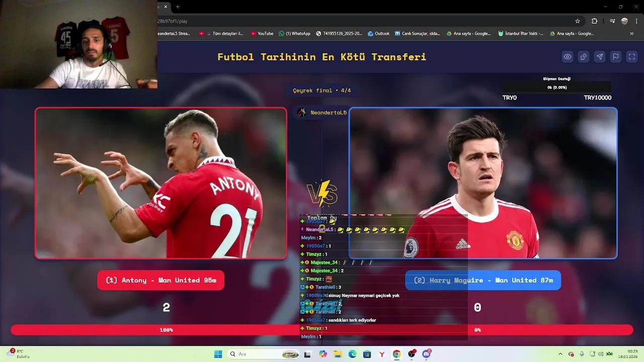Click the microphone icon in system tray
Viewport: 644px width, 362px height.
582,354
